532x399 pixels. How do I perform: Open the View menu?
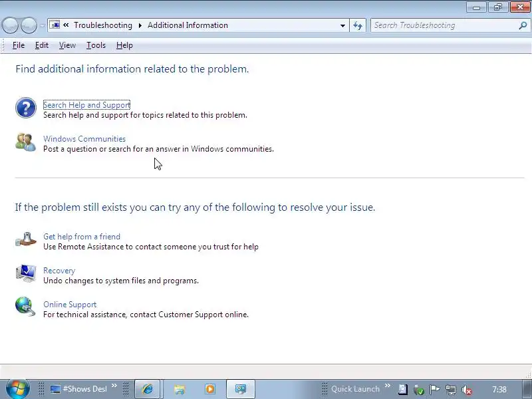[67, 45]
